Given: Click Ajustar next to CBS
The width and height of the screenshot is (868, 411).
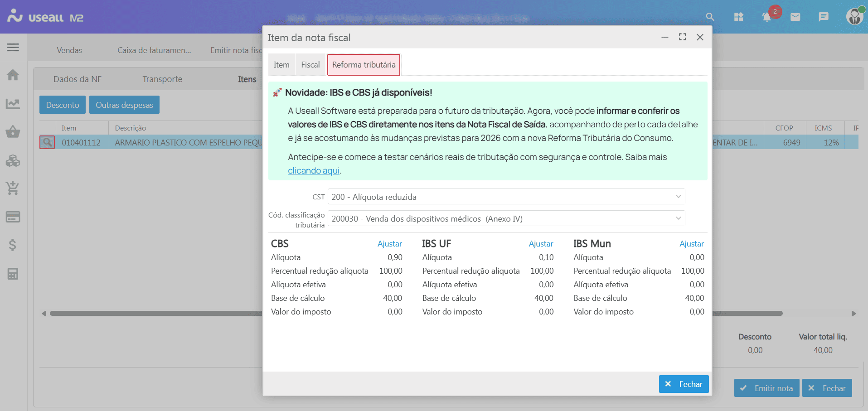Looking at the screenshot, I should pos(389,244).
